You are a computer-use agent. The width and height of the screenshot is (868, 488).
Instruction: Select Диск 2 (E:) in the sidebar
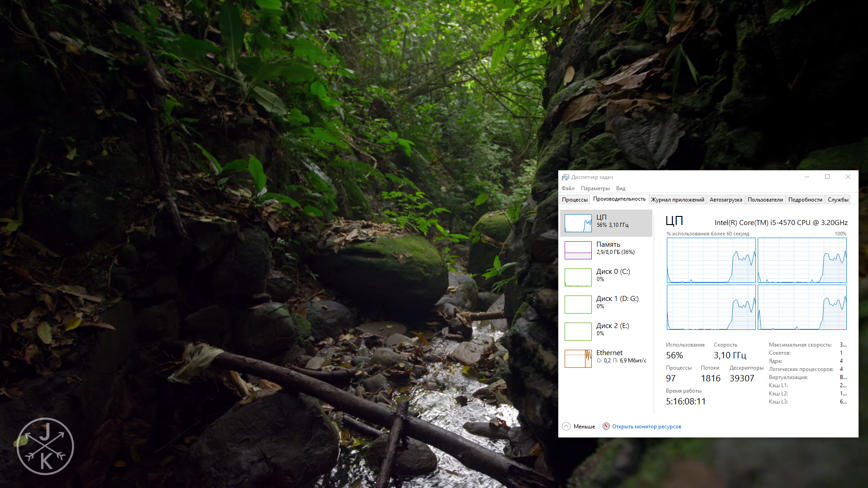612,326
